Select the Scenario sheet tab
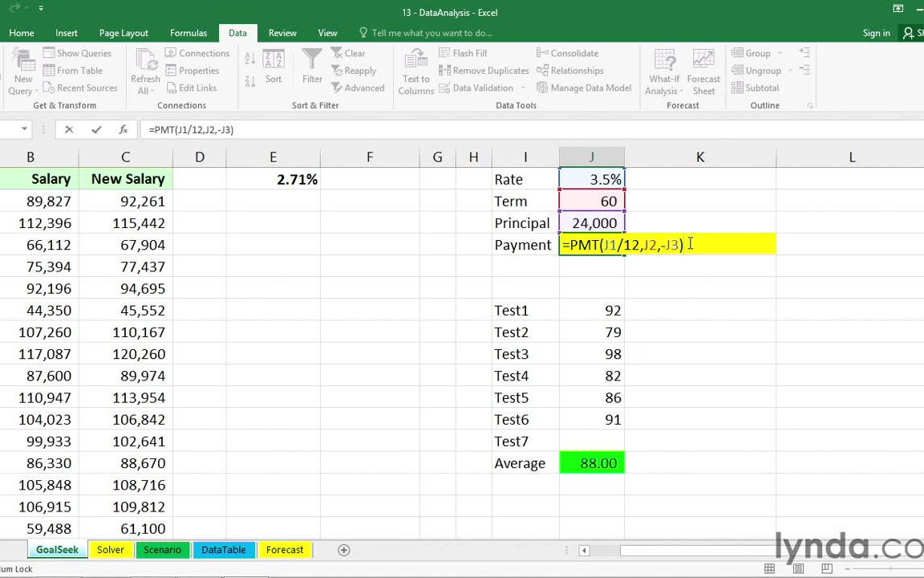 coord(162,550)
